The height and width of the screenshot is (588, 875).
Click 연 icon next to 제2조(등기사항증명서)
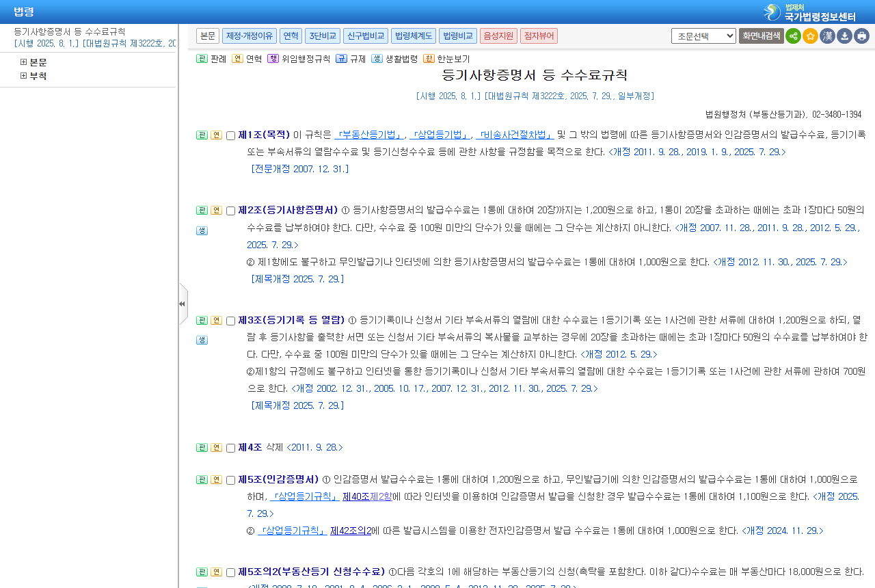coord(216,210)
